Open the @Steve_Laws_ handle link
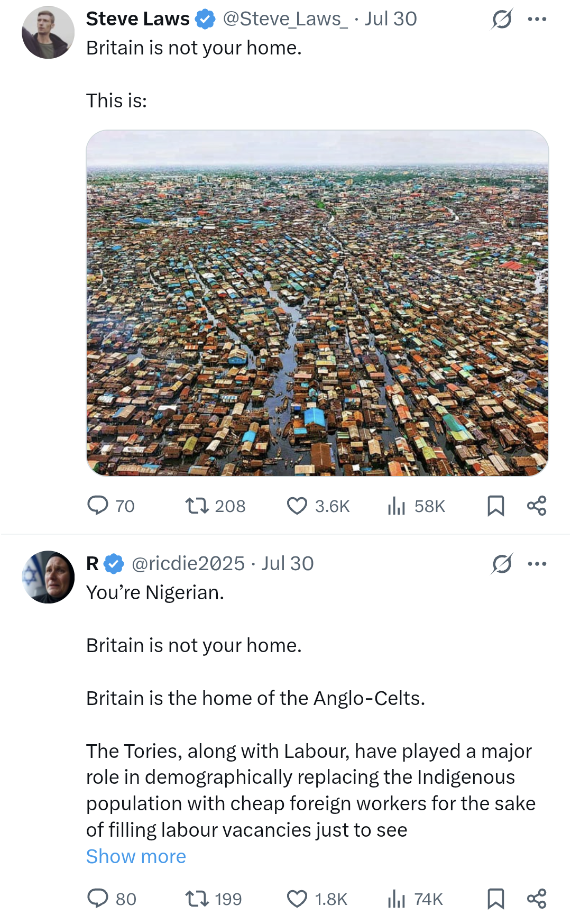Screen dimensions: 571x924 285,19
